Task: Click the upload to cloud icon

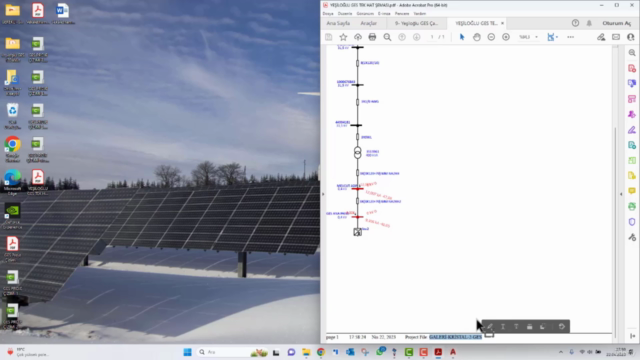Action: click(x=358, y=37)
